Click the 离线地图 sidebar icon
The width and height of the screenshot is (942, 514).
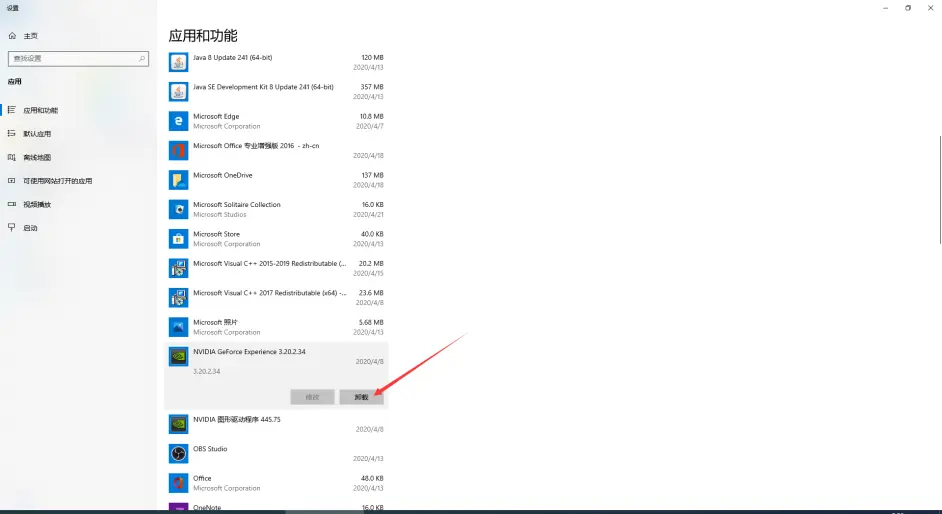coord(11,157)
